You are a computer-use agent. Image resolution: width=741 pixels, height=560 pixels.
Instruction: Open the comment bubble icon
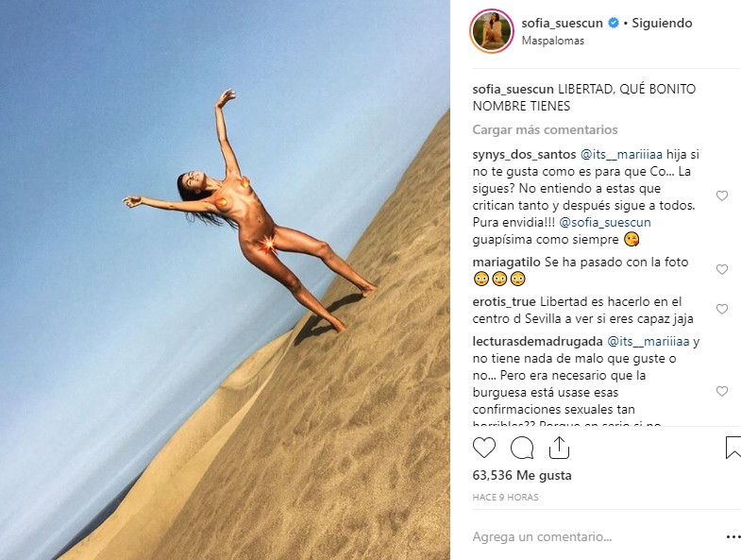(522, 448)
